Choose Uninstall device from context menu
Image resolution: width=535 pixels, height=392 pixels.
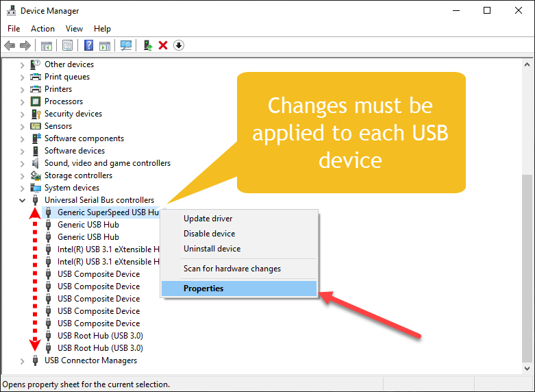coord(239,249)
